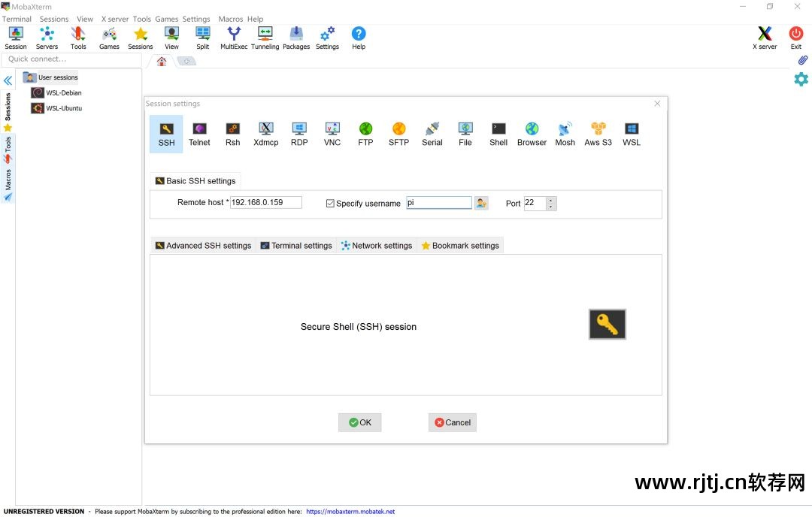The width and height of the screenshot is (812, 517).
Task: Click the Cancel button
Action: pyautogui.click(x=453, y=422)
